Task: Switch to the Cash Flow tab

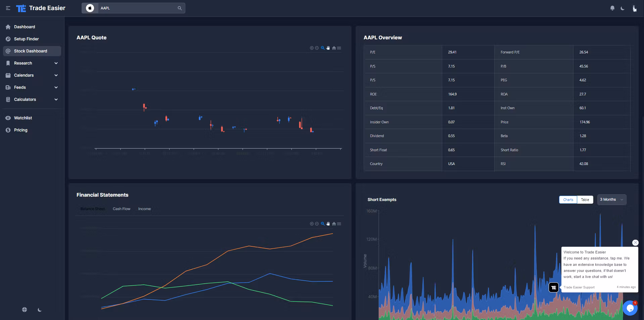Action: 121,209
